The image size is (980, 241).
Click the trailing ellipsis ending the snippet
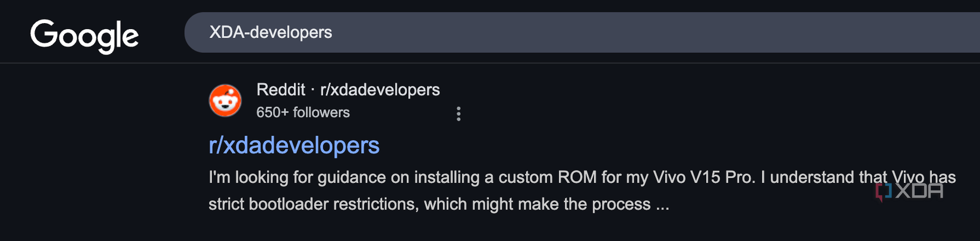tap(662, 205)
